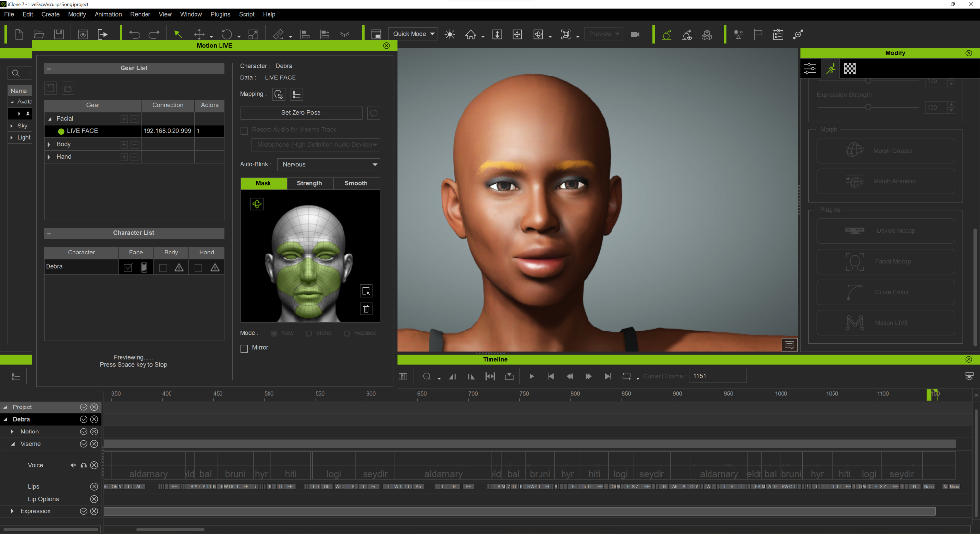Expand the Body gear row

[49, 144]
